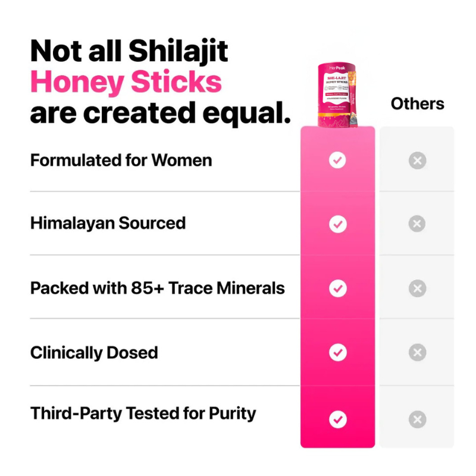
Task: Click the Clinically Dosed checkmark icon
Action: [x=337, y=352]
